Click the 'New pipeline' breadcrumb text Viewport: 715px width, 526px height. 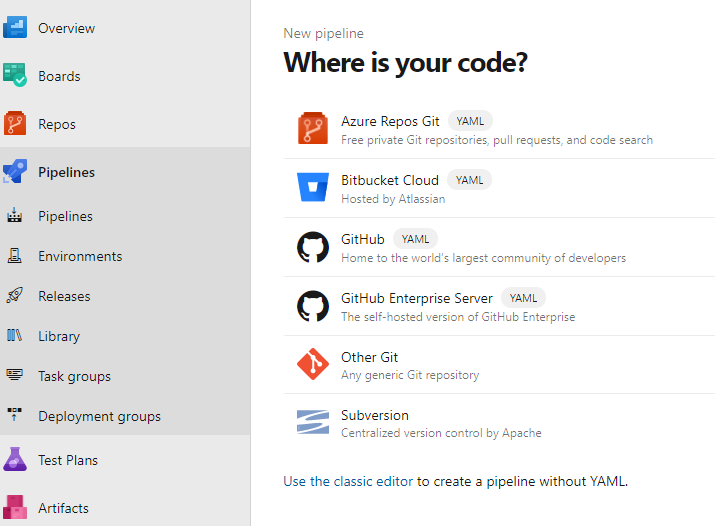click(x=323, y=33)
